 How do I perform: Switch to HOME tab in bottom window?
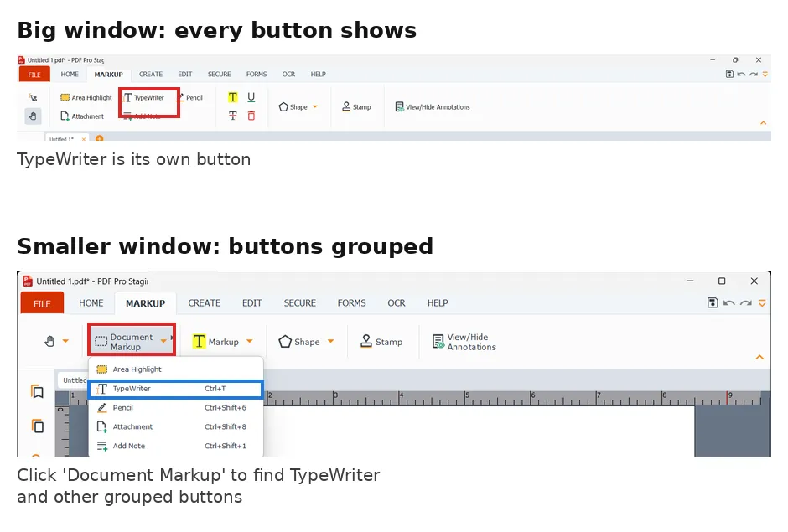tap(91, 303)
